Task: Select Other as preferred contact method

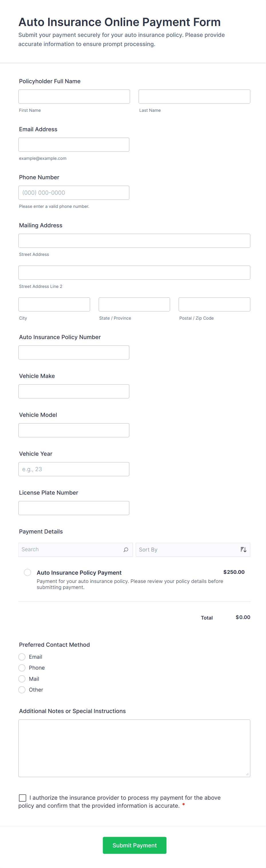Action: (x=21, y=689)
